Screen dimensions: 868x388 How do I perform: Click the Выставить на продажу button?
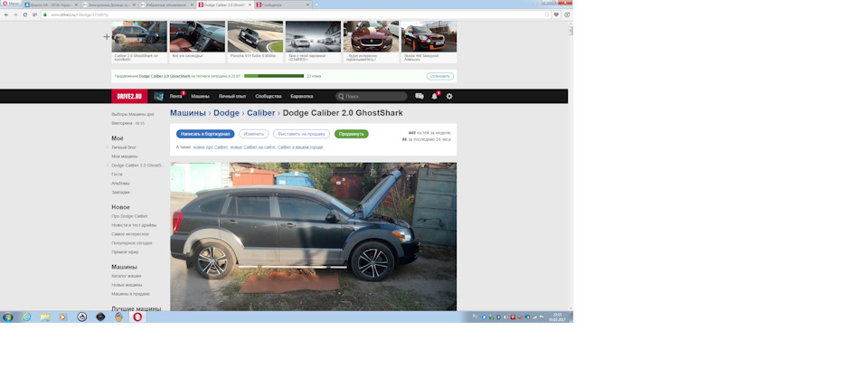coord(301,134)
